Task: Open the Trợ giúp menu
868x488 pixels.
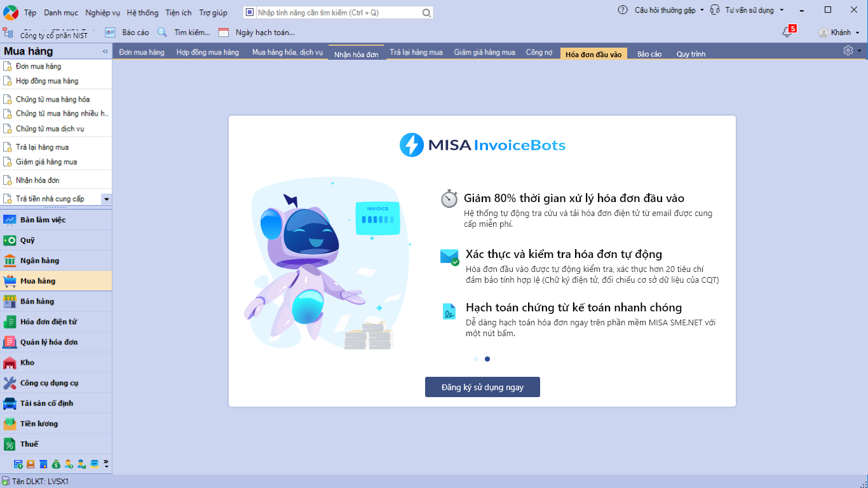Action: click(213, 13)
